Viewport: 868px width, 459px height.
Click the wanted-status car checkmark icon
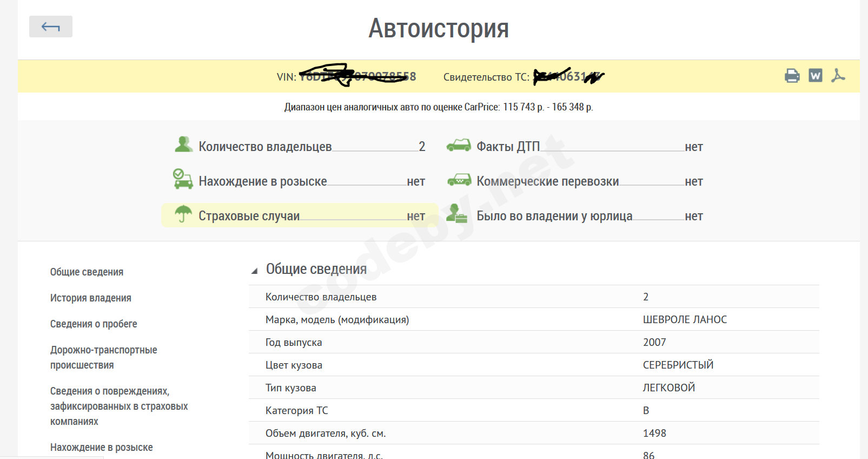183,179
